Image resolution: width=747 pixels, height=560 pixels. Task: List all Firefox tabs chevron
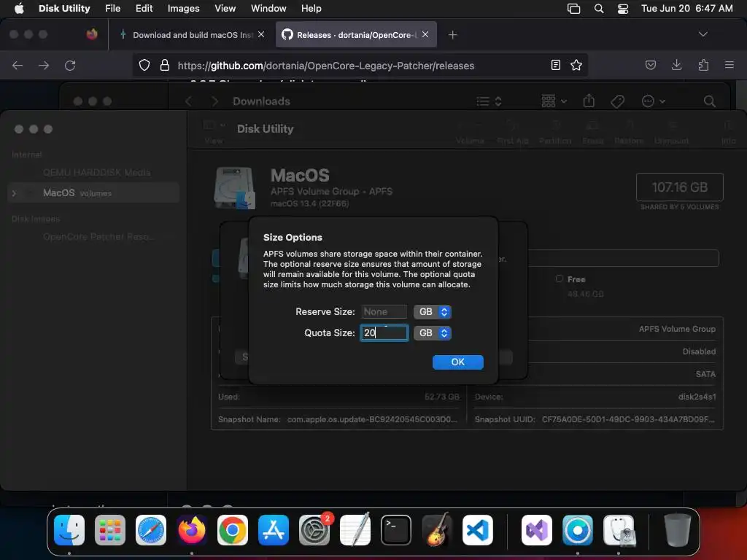click(x=703, y=34)
